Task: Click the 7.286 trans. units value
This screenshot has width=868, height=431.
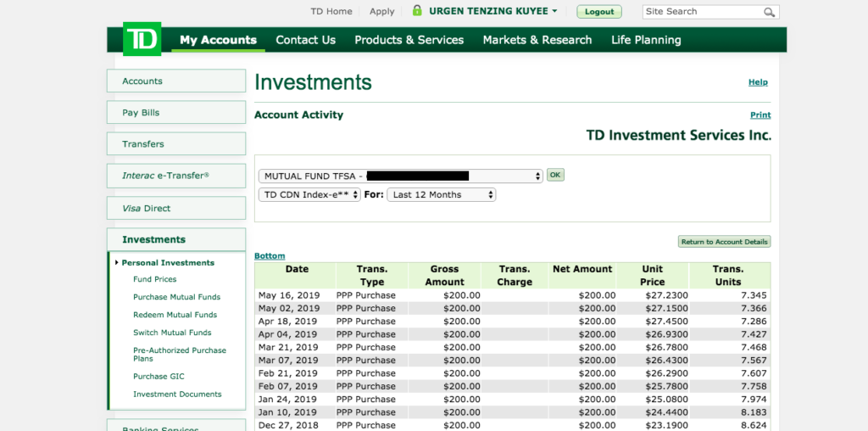Action: [754, 322]
